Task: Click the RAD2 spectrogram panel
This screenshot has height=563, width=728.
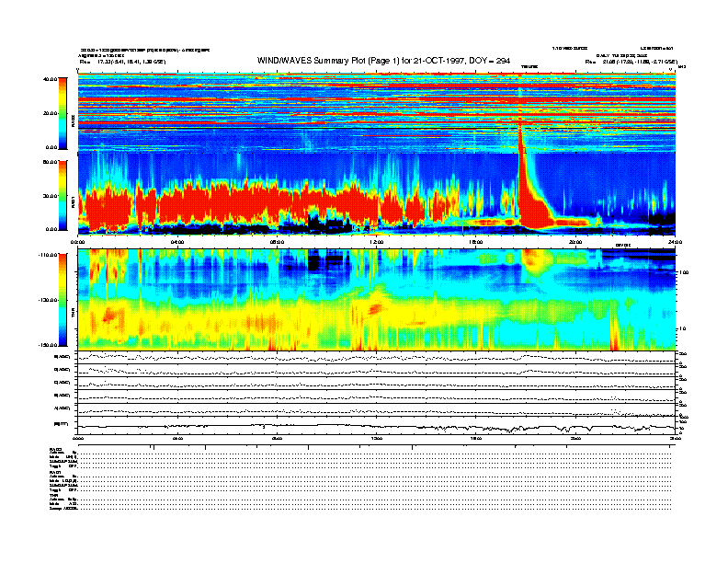Action: click(x=377, y=112)
